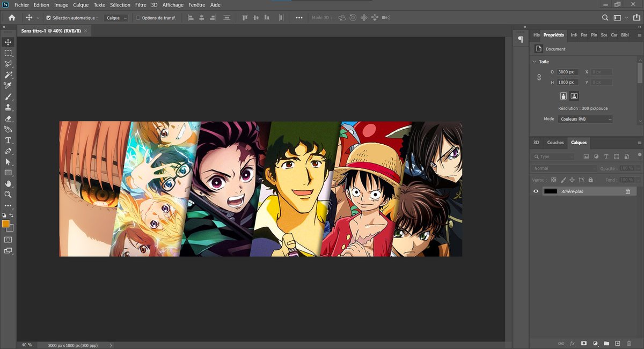The image size is (644, 349).
Task: Select the Eraser tool
Action: pyautogui.click(x=8, y=118)
